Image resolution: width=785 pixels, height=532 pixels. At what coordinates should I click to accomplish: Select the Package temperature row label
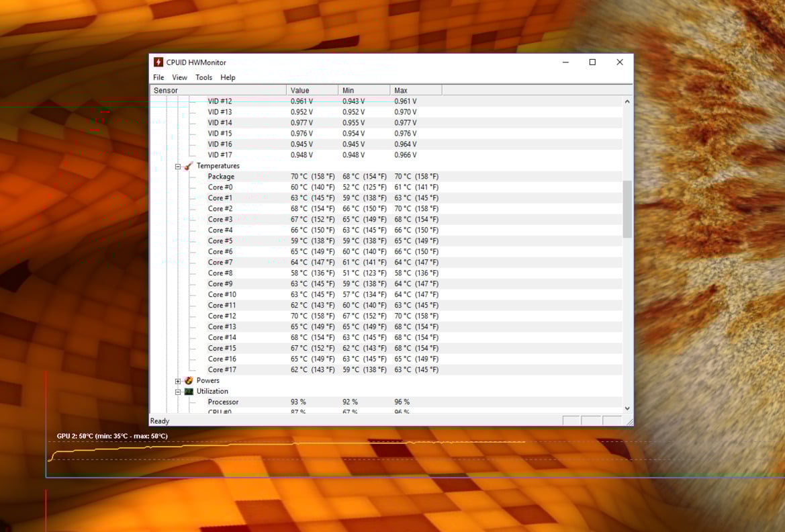coord(221,177)
